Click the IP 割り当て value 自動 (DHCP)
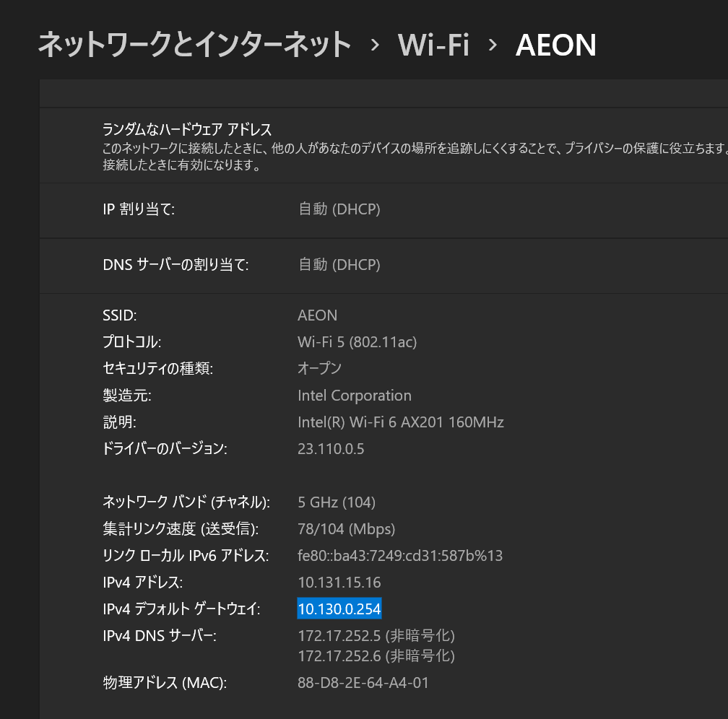 339,209
